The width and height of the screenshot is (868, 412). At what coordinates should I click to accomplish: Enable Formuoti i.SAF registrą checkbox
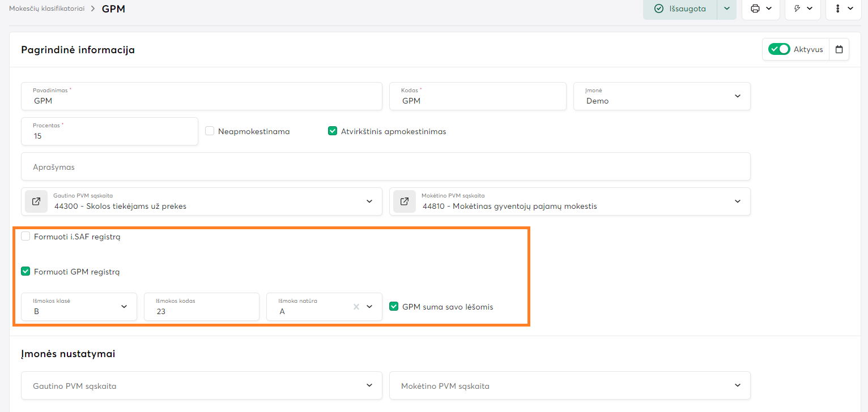coord(25,237)
